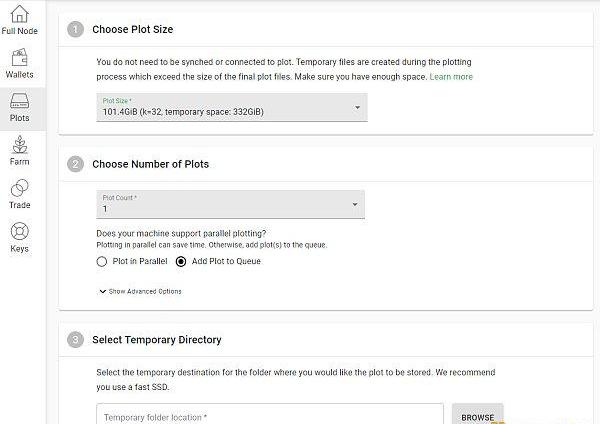Click step 3 number badge
The height and width of the screenshot is (424, 600).
(x=75, y=340)
